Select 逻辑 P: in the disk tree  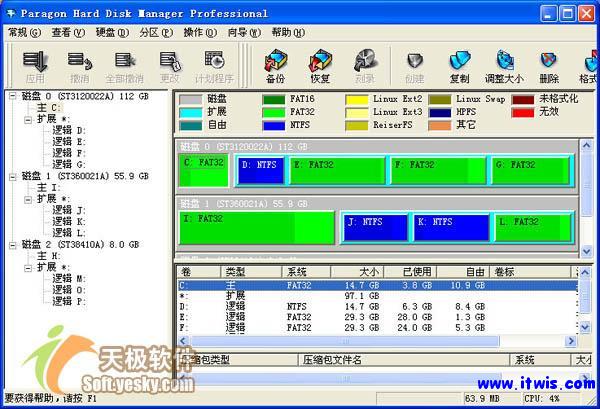point(69,302)
